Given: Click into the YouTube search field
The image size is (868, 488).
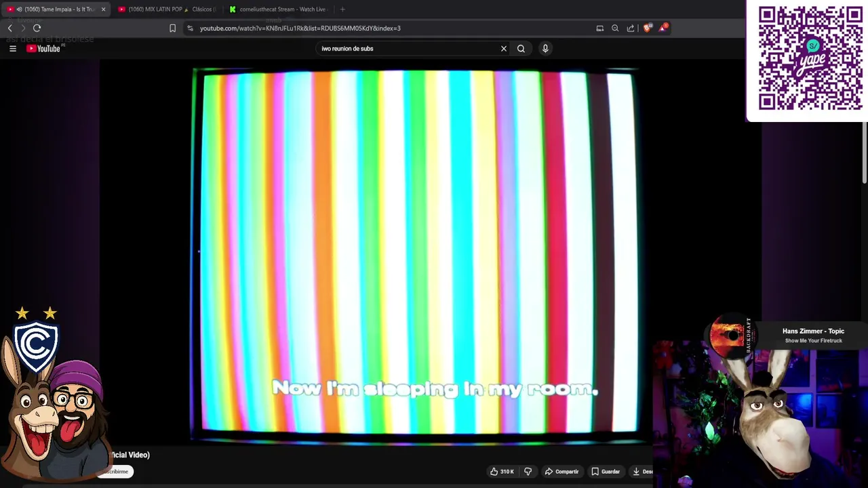Looking at the screenshot, I should point(408,49).
